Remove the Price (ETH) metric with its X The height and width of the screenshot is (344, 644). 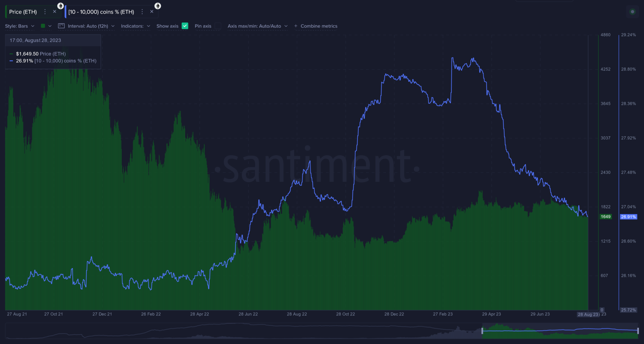pos(55,12)
